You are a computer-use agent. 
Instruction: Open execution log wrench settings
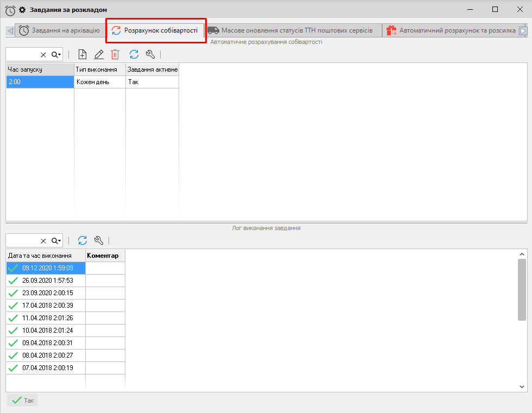pyautogui.click(x=99, y=240)
